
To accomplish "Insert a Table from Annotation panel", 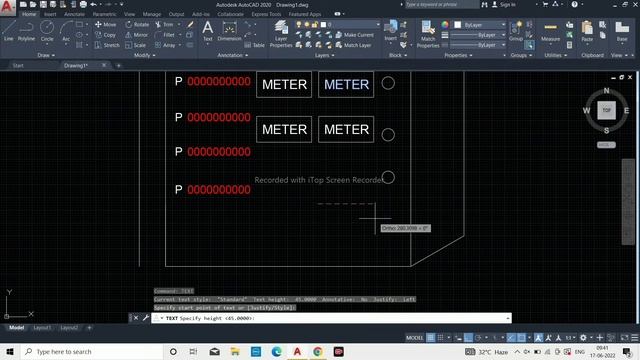I will point(255,45).
